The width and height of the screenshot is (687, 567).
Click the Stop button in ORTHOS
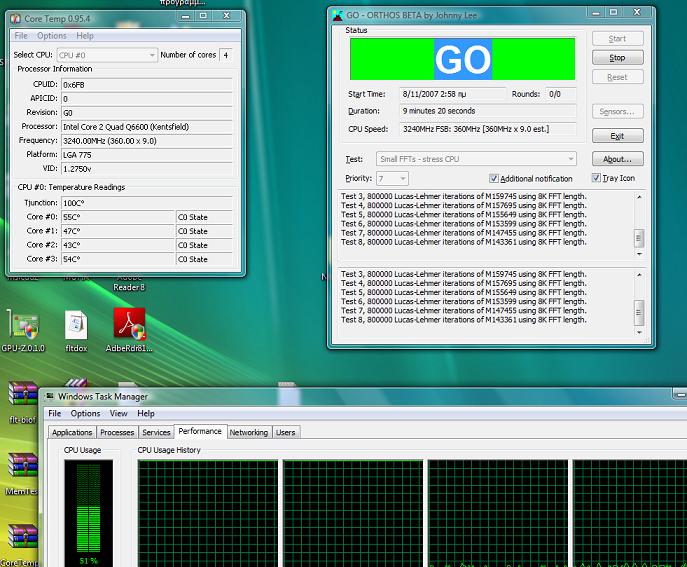pyautogui.click(x=617, y=57)
